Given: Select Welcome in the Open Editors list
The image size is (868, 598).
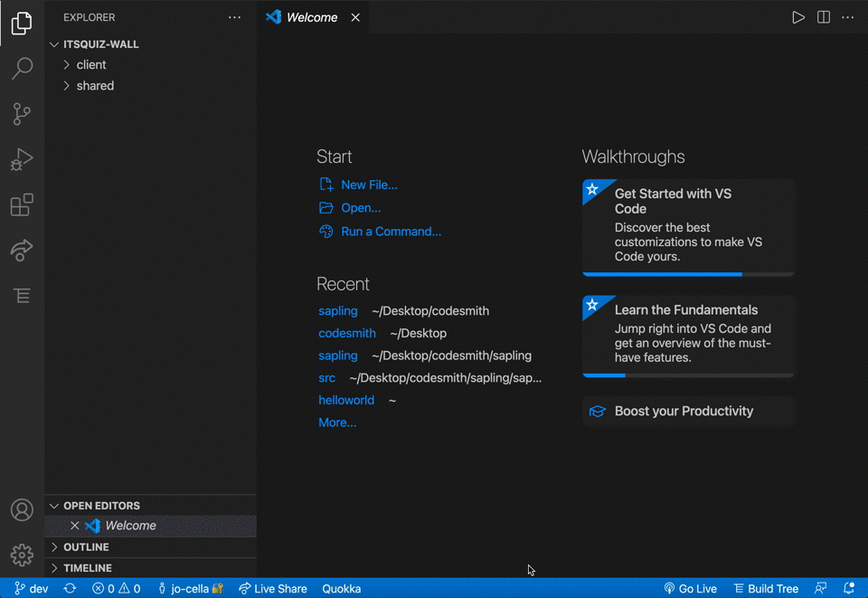Looking at the screenshot, I should point(151,526).
